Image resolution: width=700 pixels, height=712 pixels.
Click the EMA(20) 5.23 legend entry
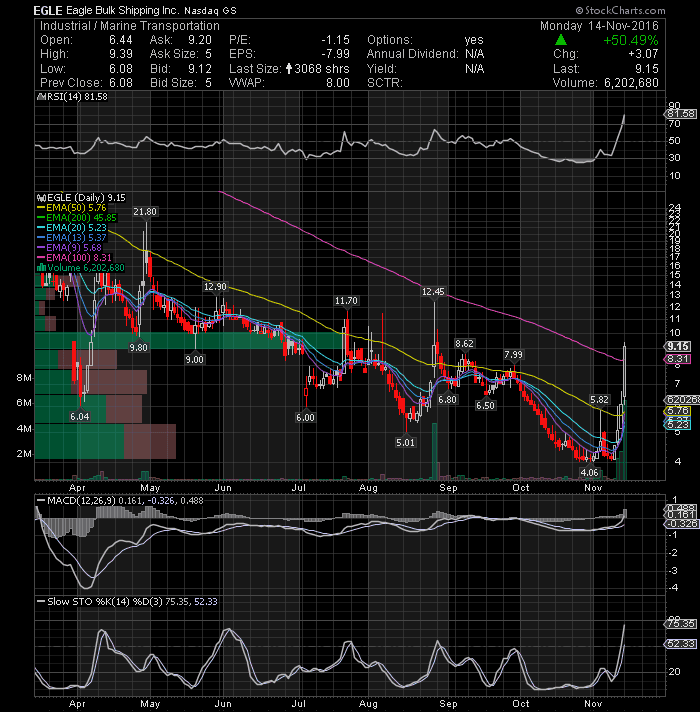pyautogui.click(x=72, y=227)
